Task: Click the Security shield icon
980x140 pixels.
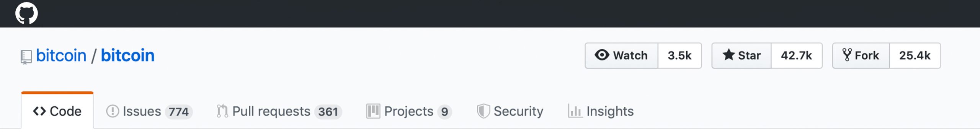Action: click(483, 111)
